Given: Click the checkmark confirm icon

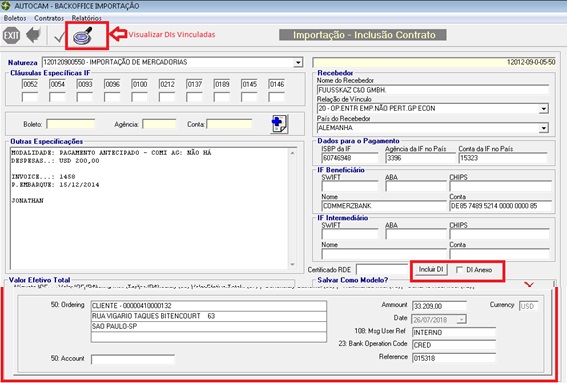Looking at the screenshot, I should click(59, 37).
